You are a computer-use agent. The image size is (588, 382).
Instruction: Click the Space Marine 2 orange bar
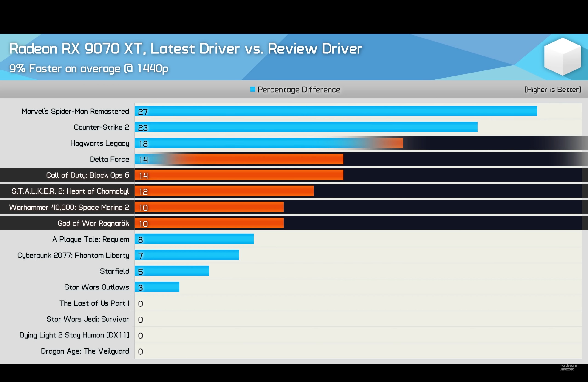(x=209, y=207)
